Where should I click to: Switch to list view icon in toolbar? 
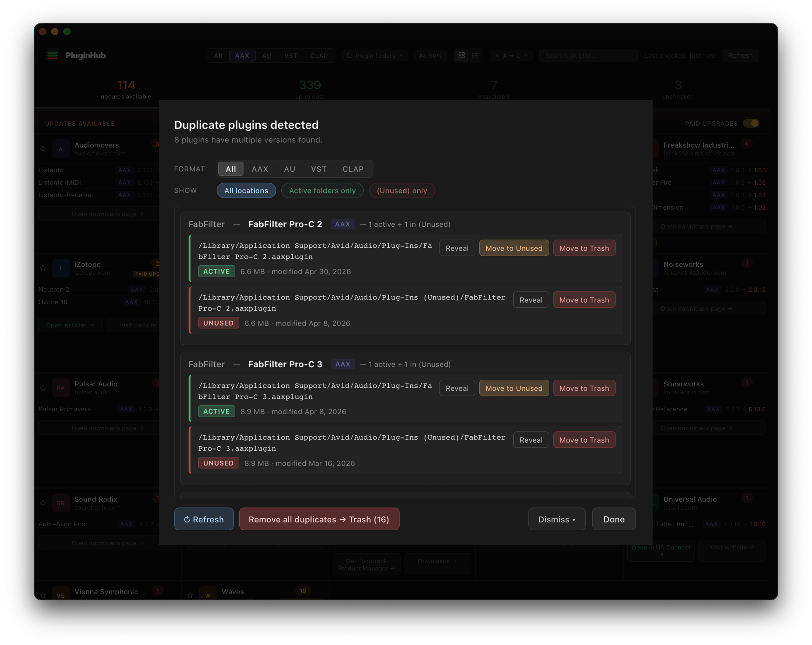click(x=475, y=55)
